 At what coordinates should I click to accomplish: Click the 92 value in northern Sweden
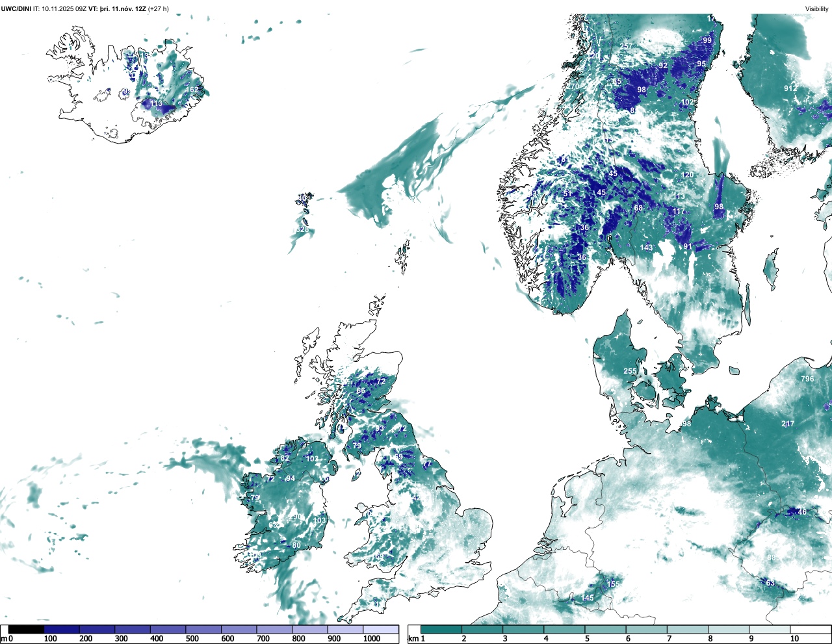click(x=663, y=66)
